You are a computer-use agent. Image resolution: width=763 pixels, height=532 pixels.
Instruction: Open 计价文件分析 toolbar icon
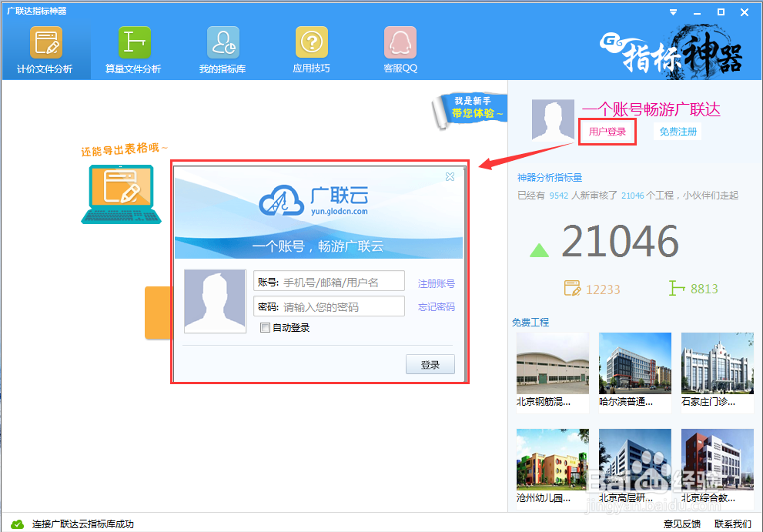45,42
